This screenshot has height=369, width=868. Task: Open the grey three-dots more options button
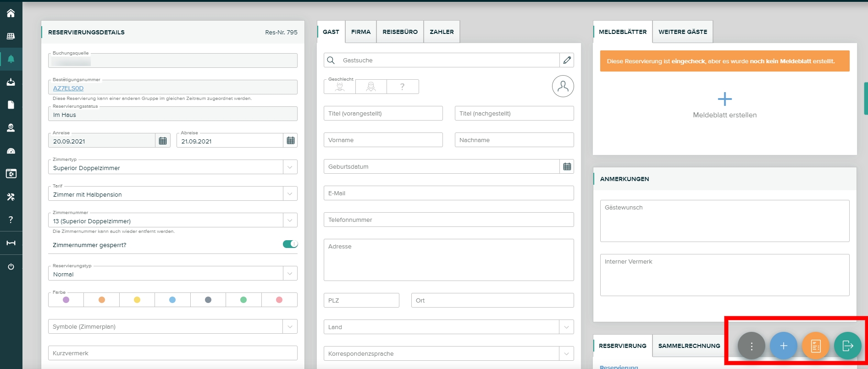[x=751, y=346]
